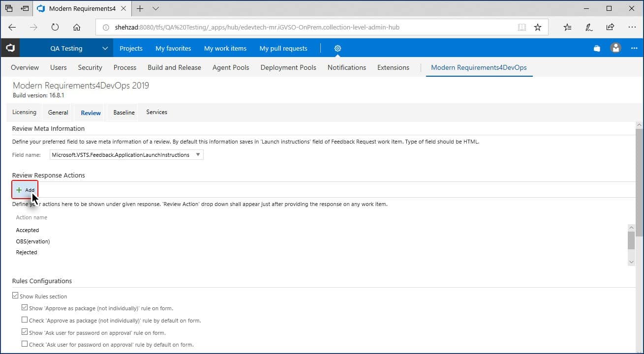Click the Share page icon
This screenshot has height=354, width=644.
610,28
